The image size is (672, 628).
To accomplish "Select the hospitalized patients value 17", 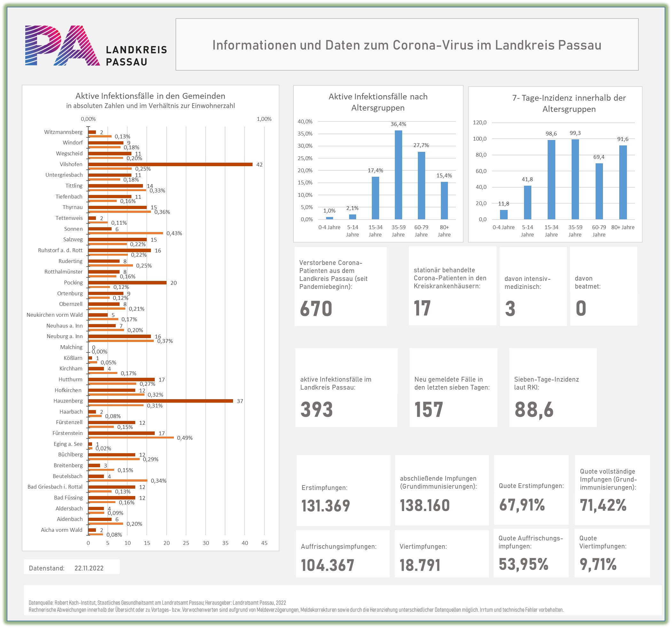I will click(422, 308).
